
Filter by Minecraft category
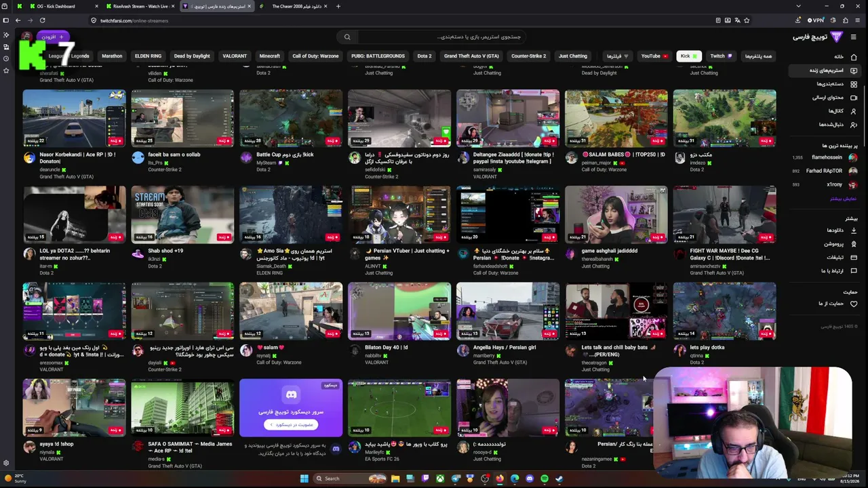point(270,56)
